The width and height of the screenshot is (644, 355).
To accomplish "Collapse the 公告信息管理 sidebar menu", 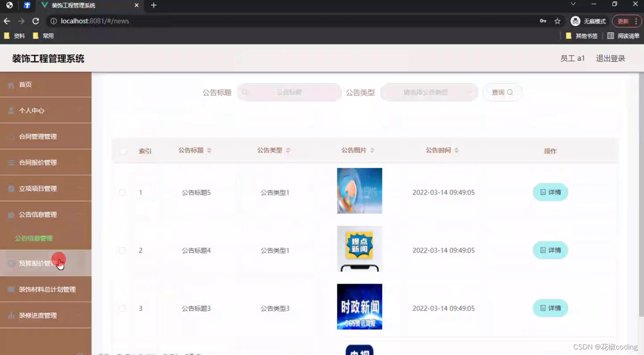I will [46, 214].
